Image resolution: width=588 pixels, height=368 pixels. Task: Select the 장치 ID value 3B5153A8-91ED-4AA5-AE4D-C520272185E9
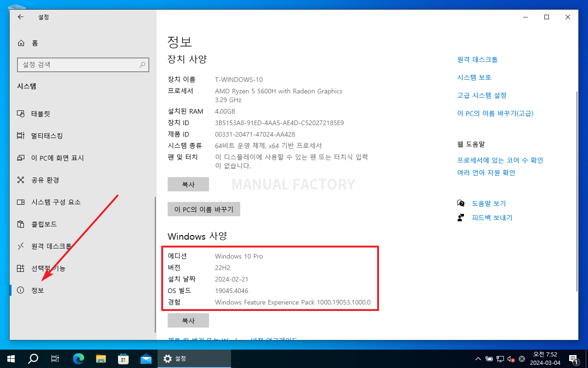click(x=279, y=123)
